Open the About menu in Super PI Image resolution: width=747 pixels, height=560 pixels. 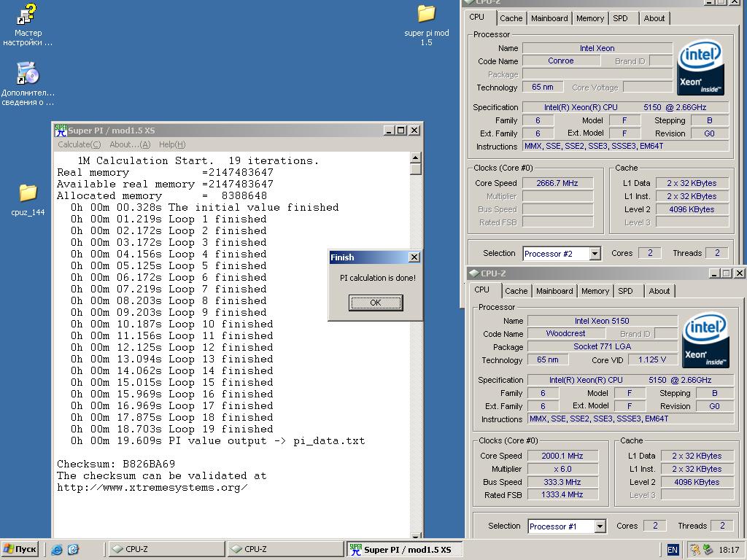tap(130, 144)
